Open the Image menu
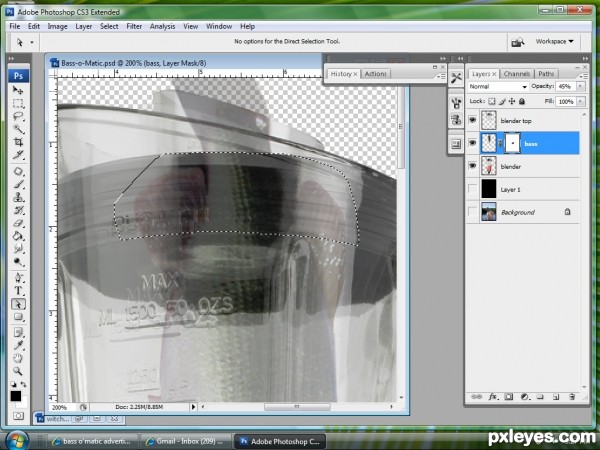This screenshot has height=450, width=600. [x=57, y=26]
